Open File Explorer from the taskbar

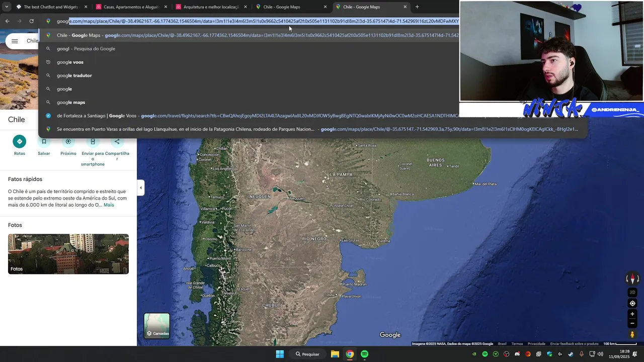335,354
